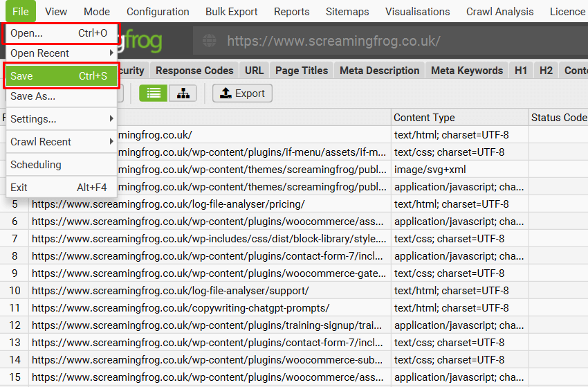588x387 pixels.
Task: Switch to Meta Description tab
Action: pyautogui.click(x=380, y=71)
